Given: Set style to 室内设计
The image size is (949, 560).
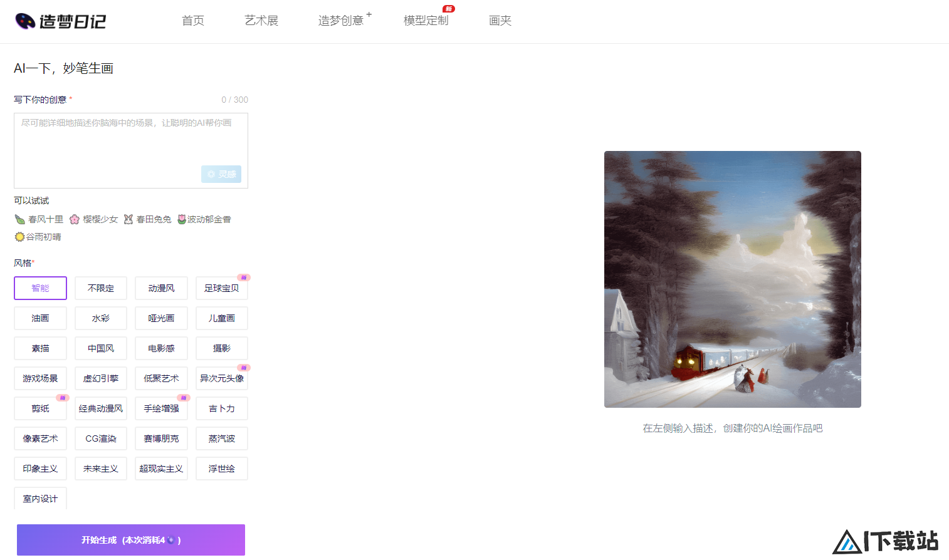Looking at the screenshot, I should 40,499.
